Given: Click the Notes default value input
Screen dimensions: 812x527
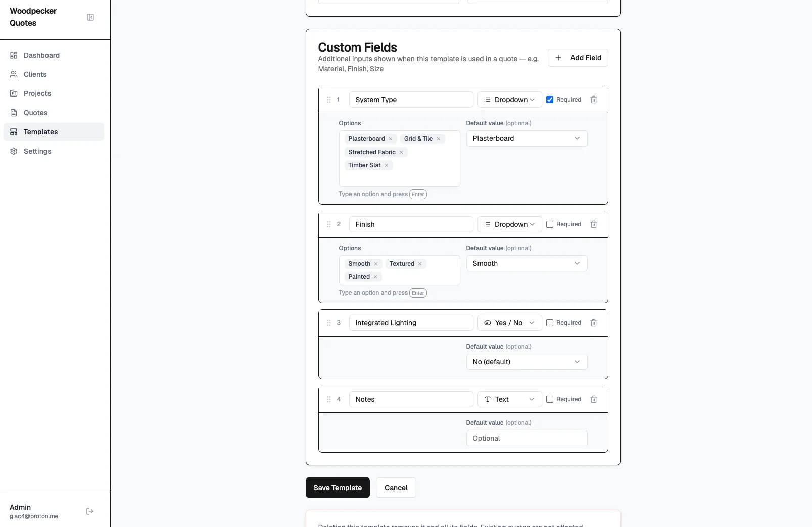Looking at the screenshot, I should click(527, 438).
